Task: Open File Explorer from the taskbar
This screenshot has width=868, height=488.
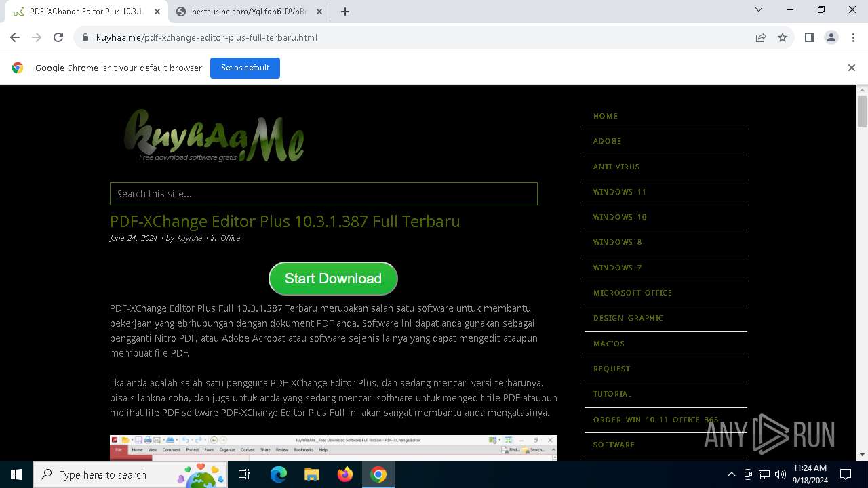Action: 311,474
